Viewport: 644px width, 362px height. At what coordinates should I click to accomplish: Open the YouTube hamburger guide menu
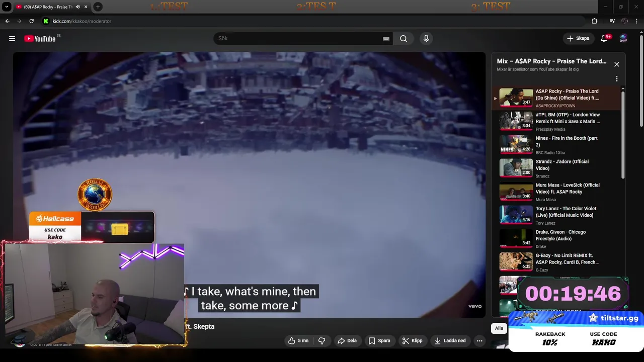[x=12, y=39]
